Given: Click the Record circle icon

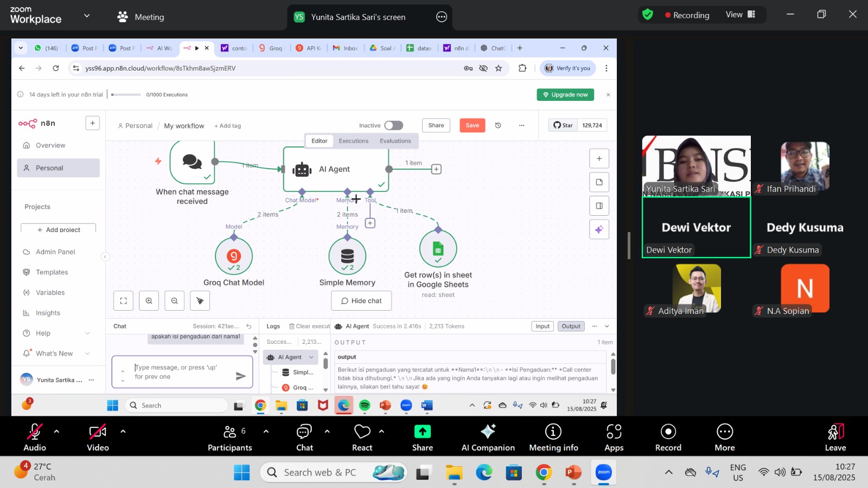Looking at the screenshot, I should 668,432.
